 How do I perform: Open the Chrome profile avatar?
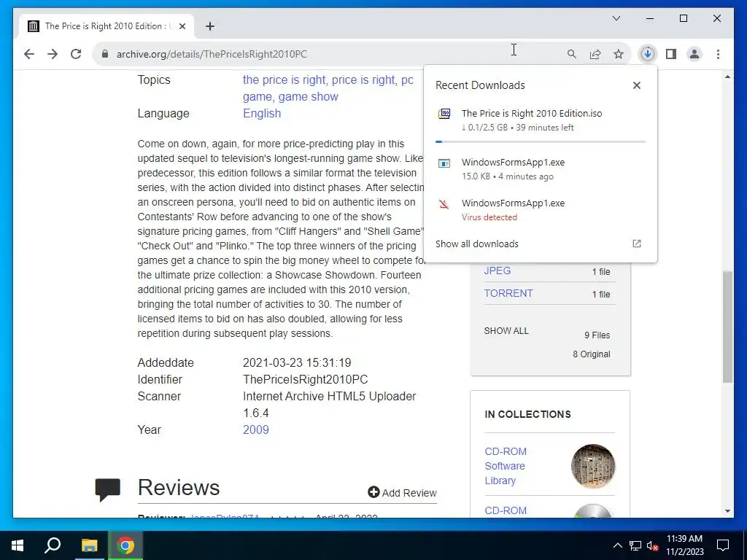(x=694, y=54)
